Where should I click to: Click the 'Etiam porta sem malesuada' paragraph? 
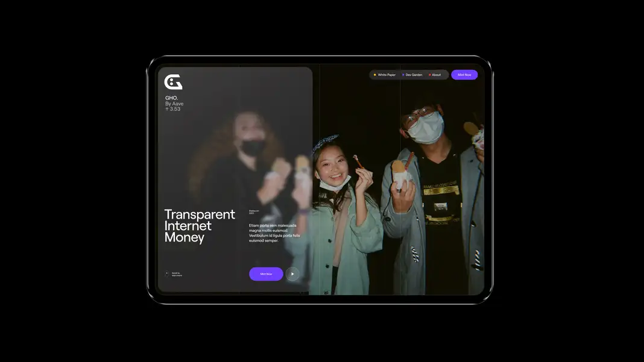274,232
